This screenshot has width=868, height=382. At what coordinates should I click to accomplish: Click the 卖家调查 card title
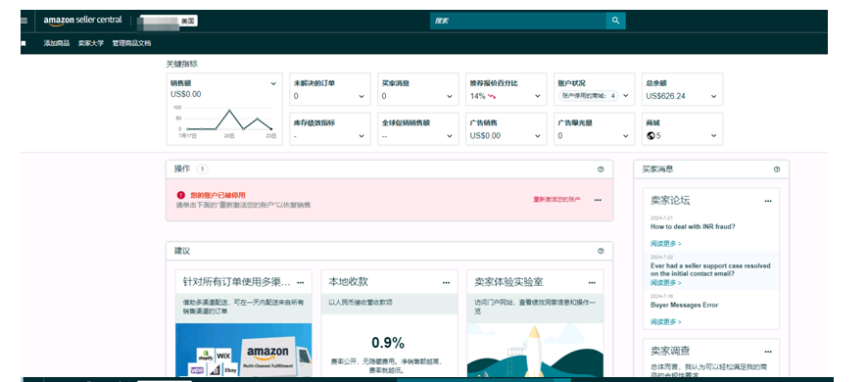coord(670,351)
